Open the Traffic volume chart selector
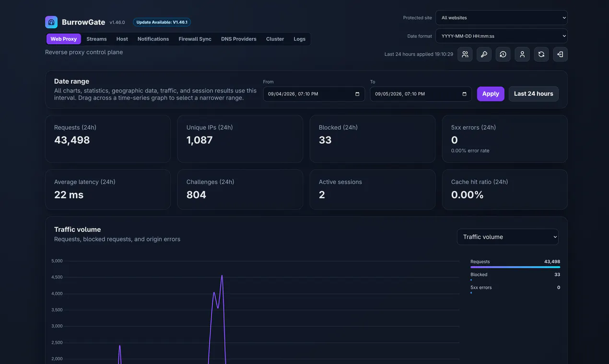This screenshot has width=609, height=364. point(508,237)
